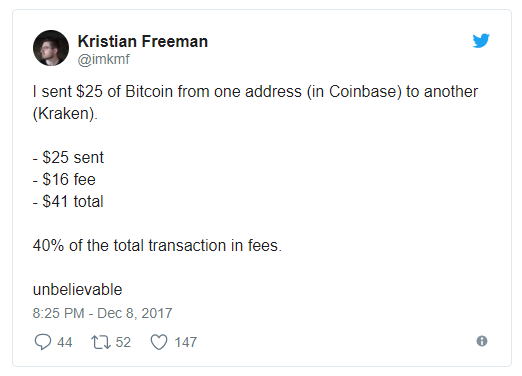The height and width of the screenshot is (376, 522).
Task: Click the word Bitcoin in tweet
Action: click(149, 92)
